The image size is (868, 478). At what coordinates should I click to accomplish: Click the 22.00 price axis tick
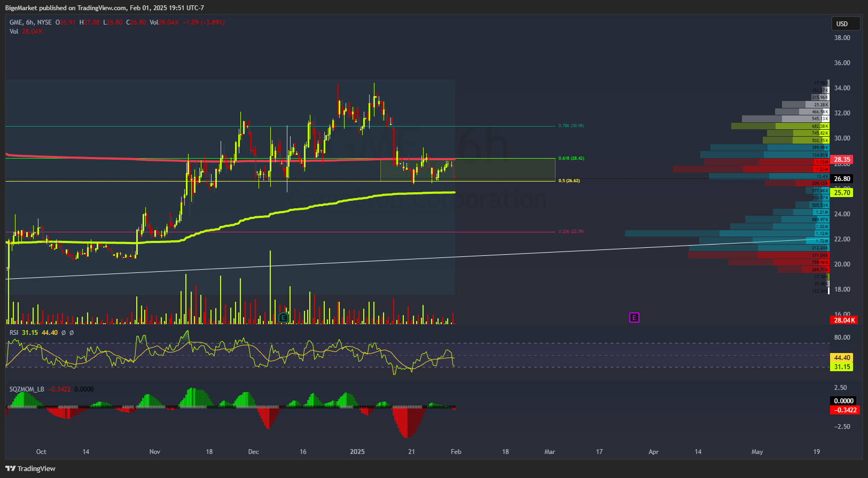[842, 239]
